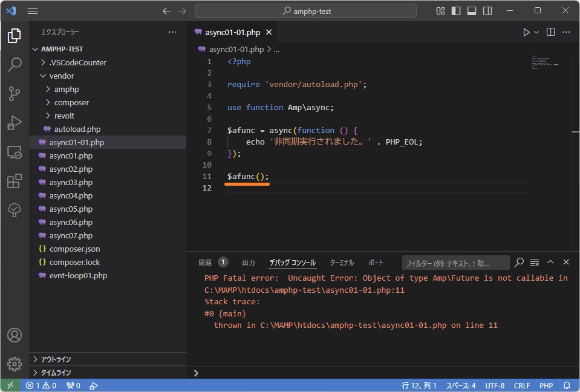Open async04.php in the file tree
Viewport: 580px width, 392px height.
(108, 195)
